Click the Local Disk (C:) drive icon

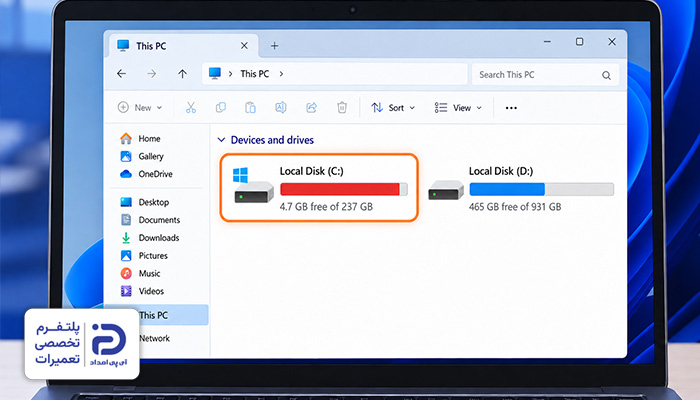(253, 186)
